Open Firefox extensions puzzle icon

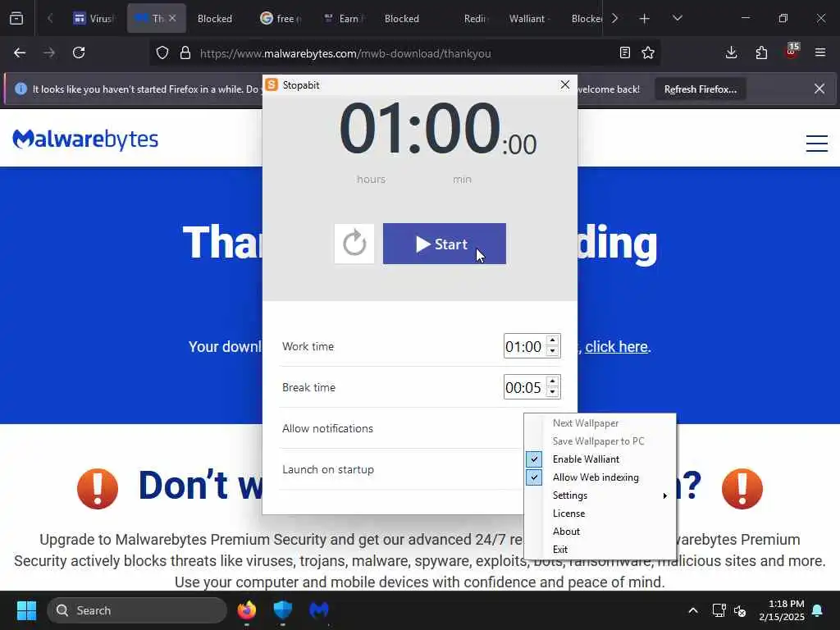[x=761, y=52]
